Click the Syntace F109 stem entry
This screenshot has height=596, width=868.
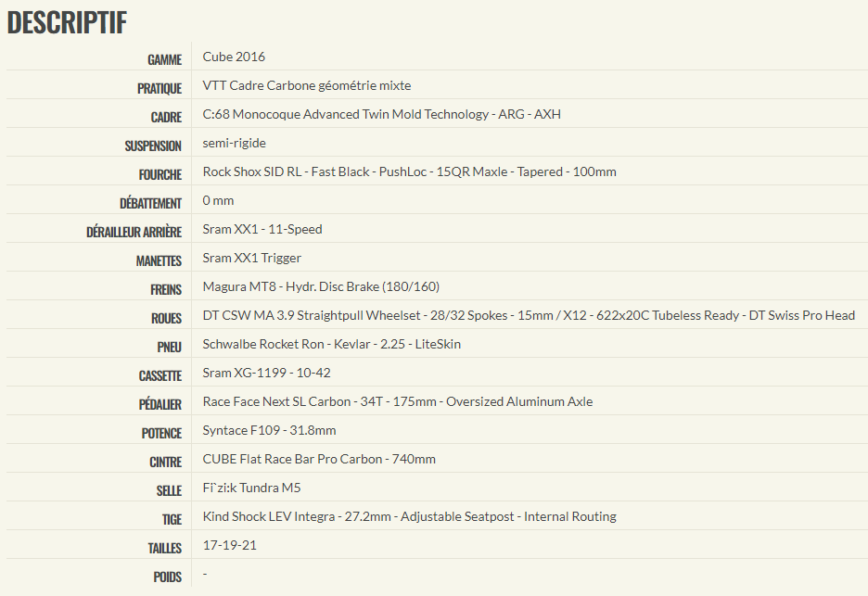[269, 430]
